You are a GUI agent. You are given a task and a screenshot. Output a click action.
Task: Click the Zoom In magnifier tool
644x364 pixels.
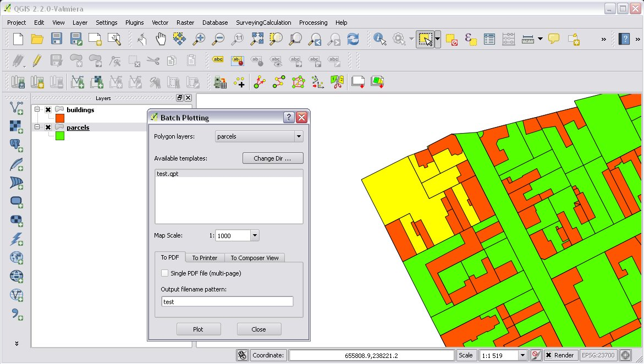click(199, 38)
